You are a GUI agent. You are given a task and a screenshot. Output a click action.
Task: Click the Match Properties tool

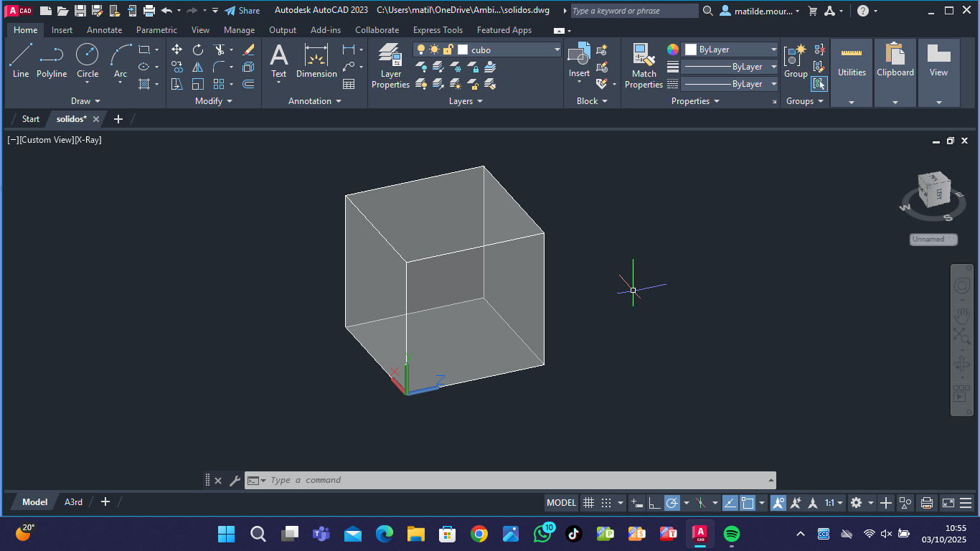point(644,65)
